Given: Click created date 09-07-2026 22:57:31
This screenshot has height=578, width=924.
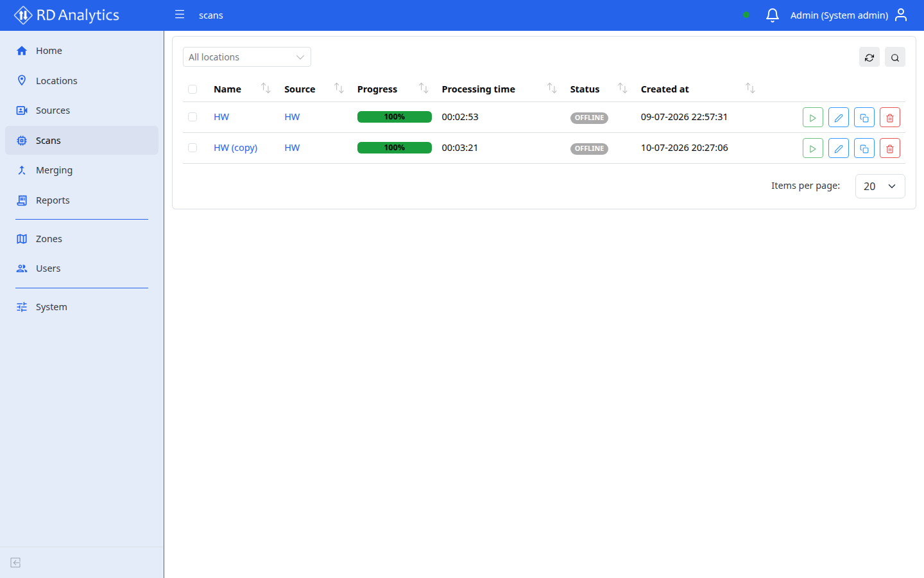Looking at the screenshot, I should pos(684,117).
